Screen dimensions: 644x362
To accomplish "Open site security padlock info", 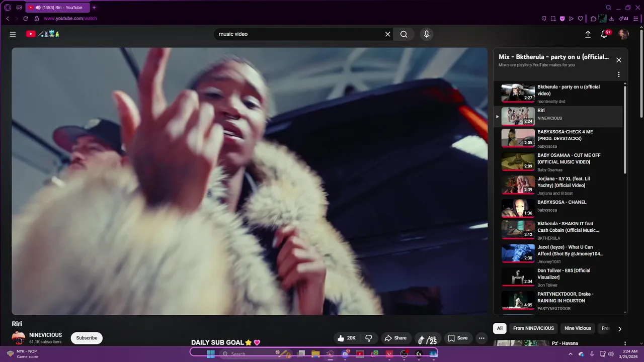I will point(36,19).
